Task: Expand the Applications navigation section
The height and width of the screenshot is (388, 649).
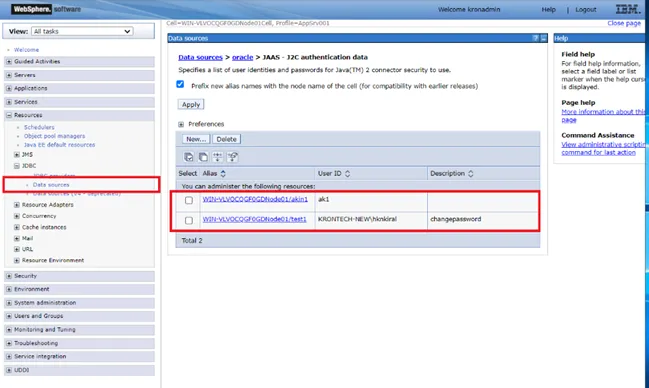Action: tap(9, 89)
